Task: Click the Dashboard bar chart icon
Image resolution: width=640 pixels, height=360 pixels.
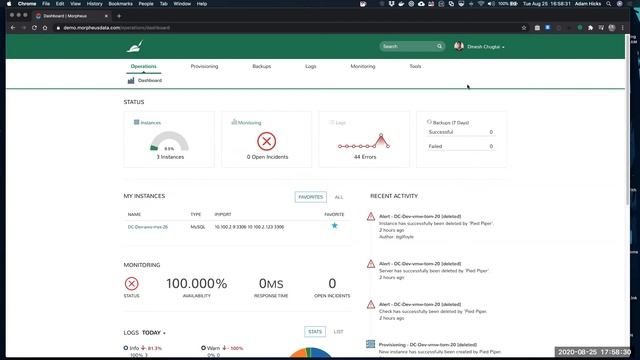Action: click(131, 80)
